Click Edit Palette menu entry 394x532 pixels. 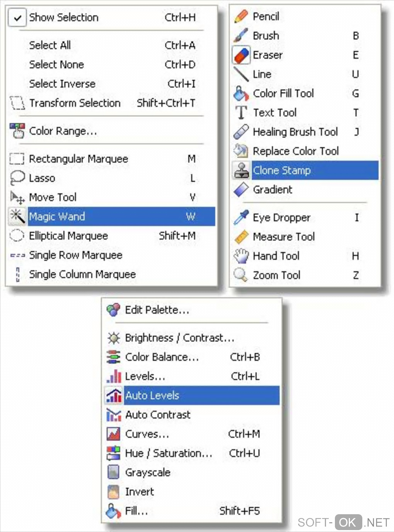point(157,310)
